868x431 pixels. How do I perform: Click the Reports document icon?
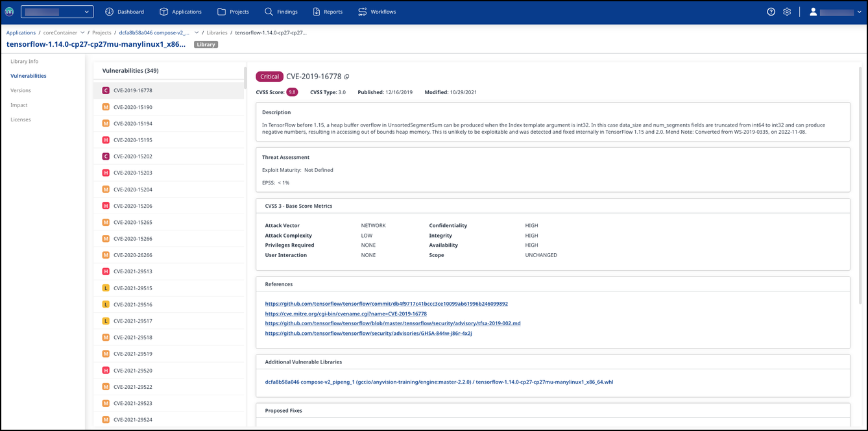point(317,12)
